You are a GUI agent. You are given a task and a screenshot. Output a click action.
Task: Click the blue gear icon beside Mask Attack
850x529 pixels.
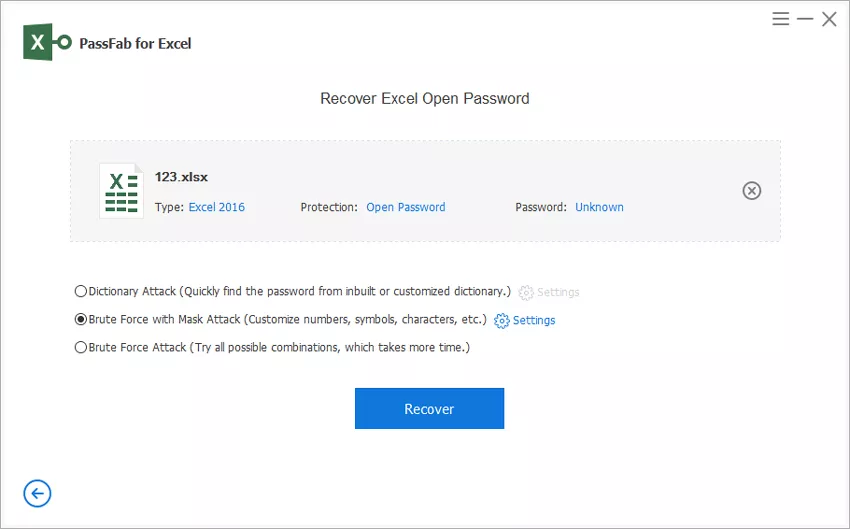tap(502, 321)
